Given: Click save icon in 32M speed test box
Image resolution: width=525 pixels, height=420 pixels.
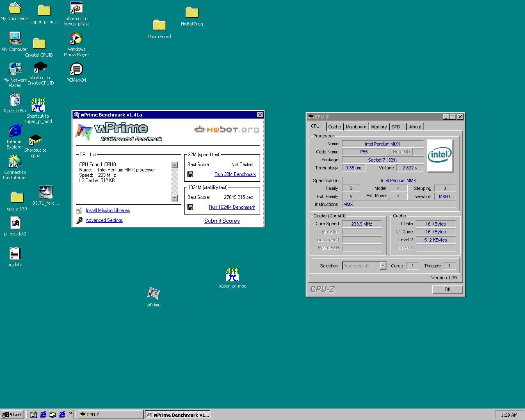Looking at the screenshot, I should [190, 174].
